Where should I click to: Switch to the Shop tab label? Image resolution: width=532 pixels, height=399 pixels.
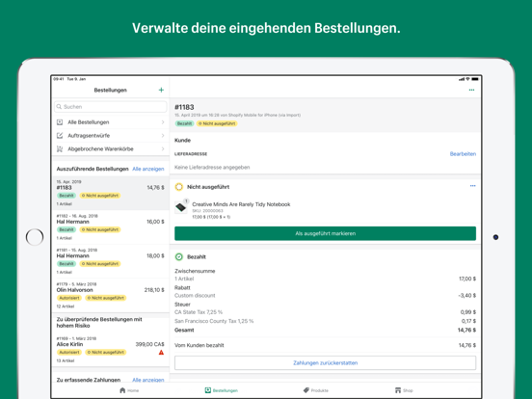(408, 390)
